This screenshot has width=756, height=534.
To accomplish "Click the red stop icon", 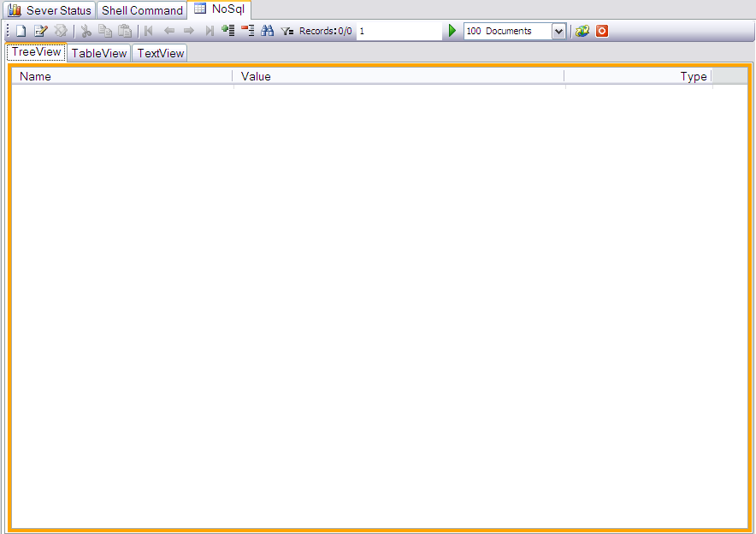I will point(602,32).
